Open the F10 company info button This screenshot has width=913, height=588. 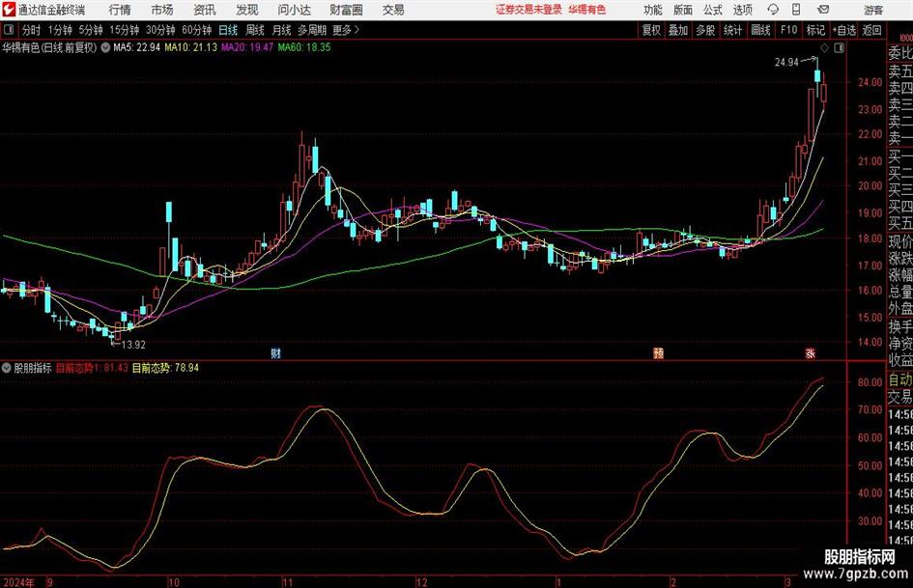(788, 30)
